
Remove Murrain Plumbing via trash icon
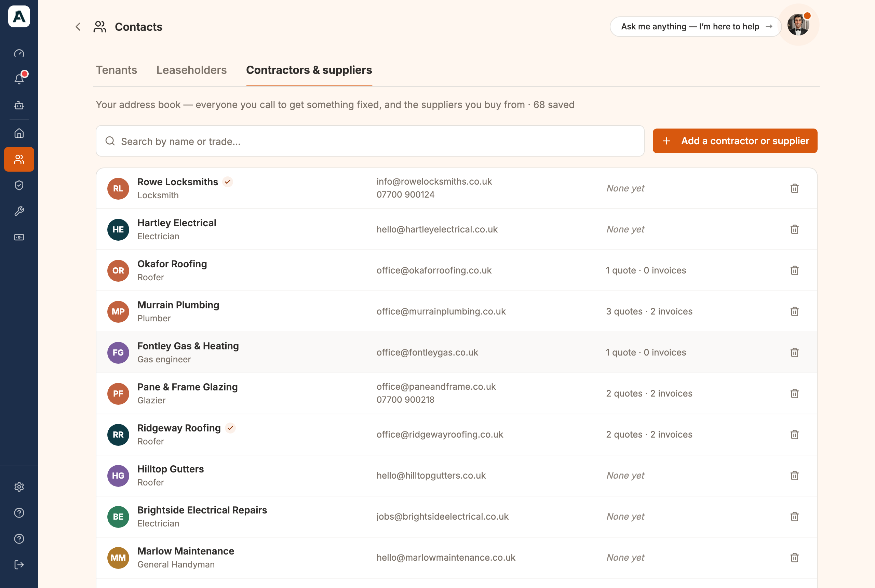(794, 311)
